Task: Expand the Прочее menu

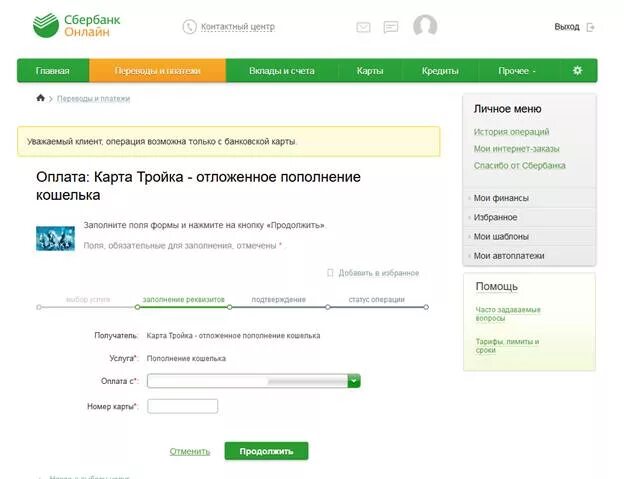Action: [x=517, y=70]
